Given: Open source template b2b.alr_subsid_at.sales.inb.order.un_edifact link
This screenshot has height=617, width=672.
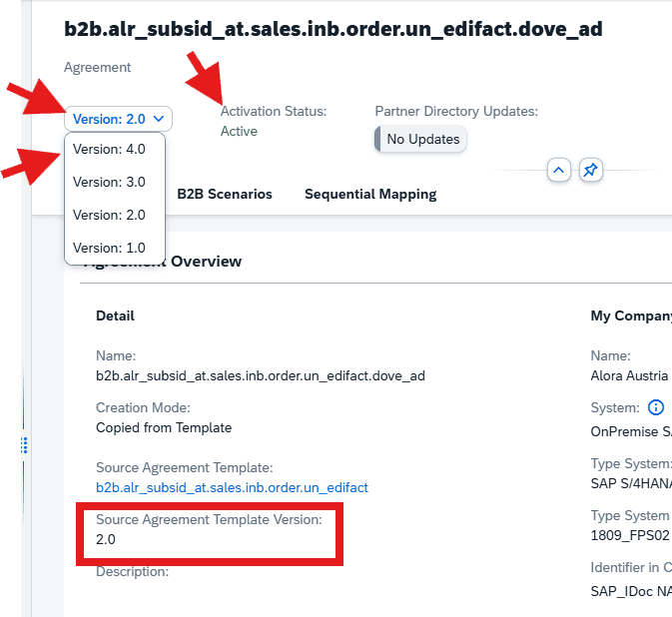Looking at the screenshot, I should tap(232, 487).
